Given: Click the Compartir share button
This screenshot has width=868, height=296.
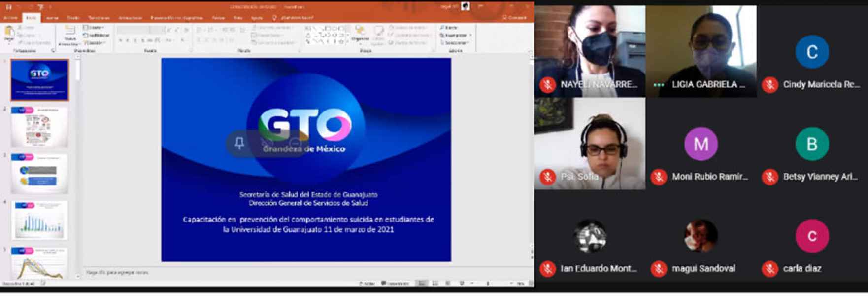Looking at the screenshot, I should (515, 18).
